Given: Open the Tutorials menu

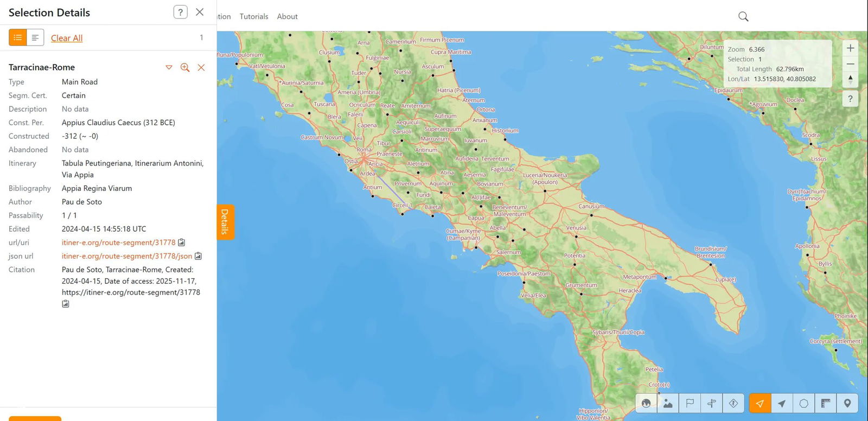Looking at the screenshot, I should click(254, 17).
